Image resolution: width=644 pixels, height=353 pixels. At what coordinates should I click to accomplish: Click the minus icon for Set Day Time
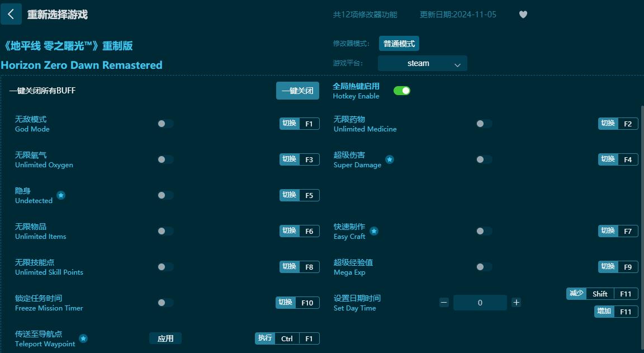pyautogui.click(x=444, y=303)
